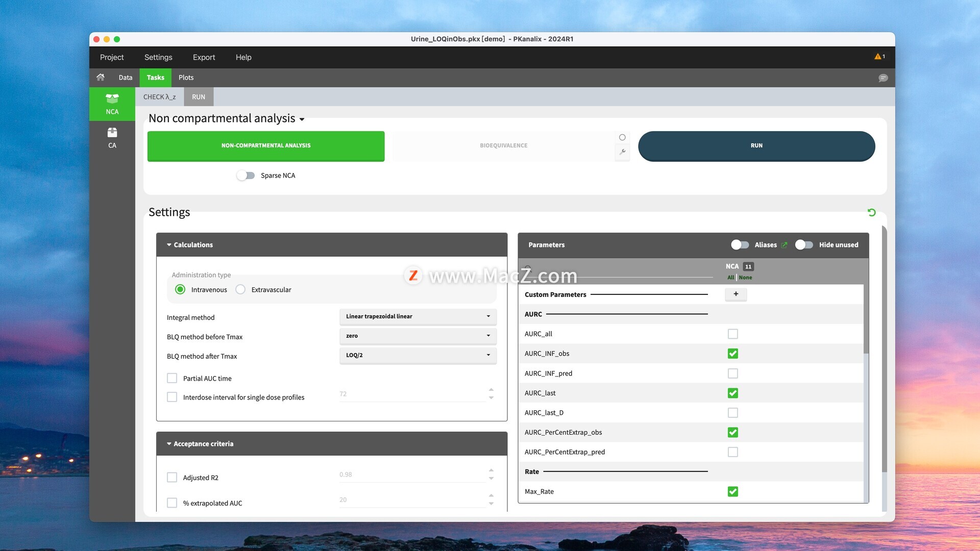Image resolution: width=980 pixels, height=551 pixels.
Task: Open the Export menu
Action: [x=204, y=57]
